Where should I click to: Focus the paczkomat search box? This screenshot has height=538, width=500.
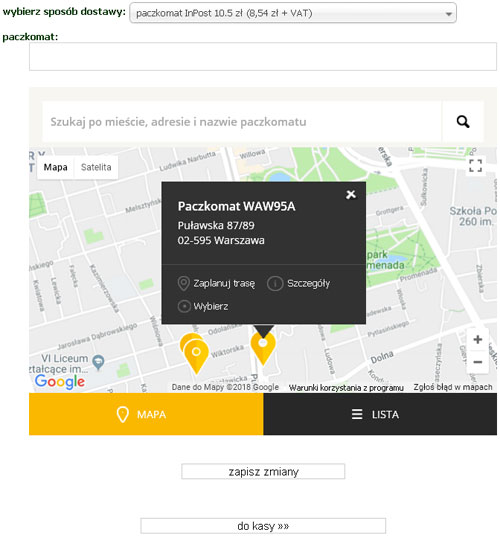pos(242,121)
